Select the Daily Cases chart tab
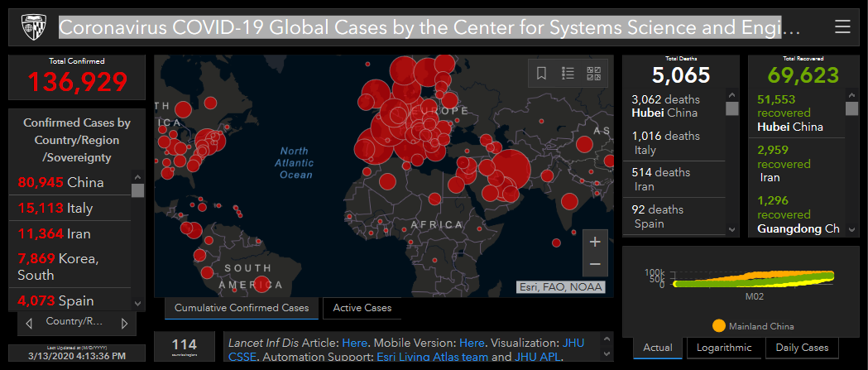The image size is (868, 370). (802, 348)
